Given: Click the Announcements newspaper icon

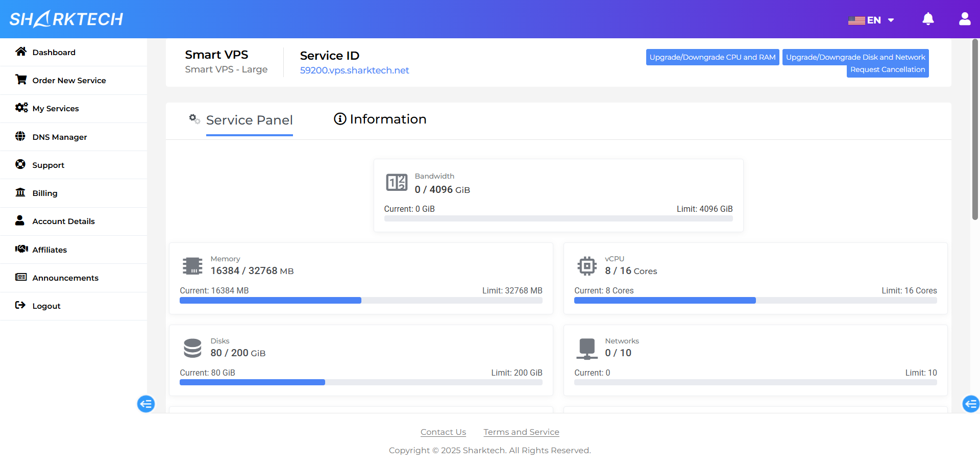Looking at the screenshot, I should coord(21,277).
